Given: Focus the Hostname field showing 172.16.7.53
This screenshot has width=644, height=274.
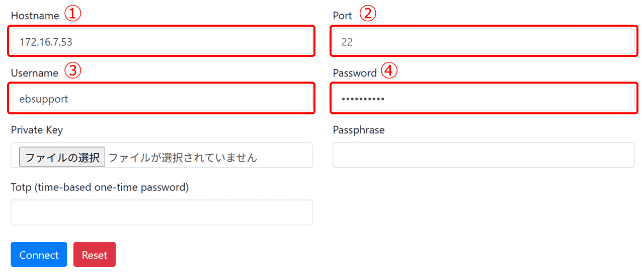Looking at the screenshot, I should coord(162,41).
